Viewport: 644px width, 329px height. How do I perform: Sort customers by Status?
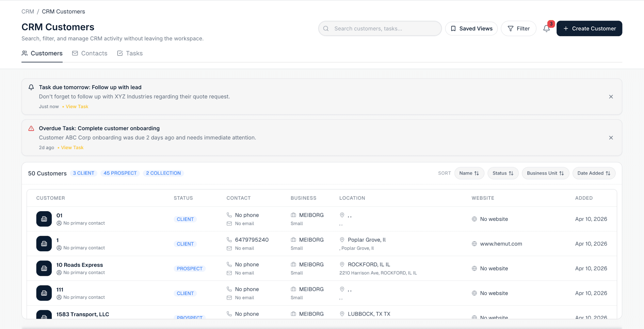(x=503, y=173)
